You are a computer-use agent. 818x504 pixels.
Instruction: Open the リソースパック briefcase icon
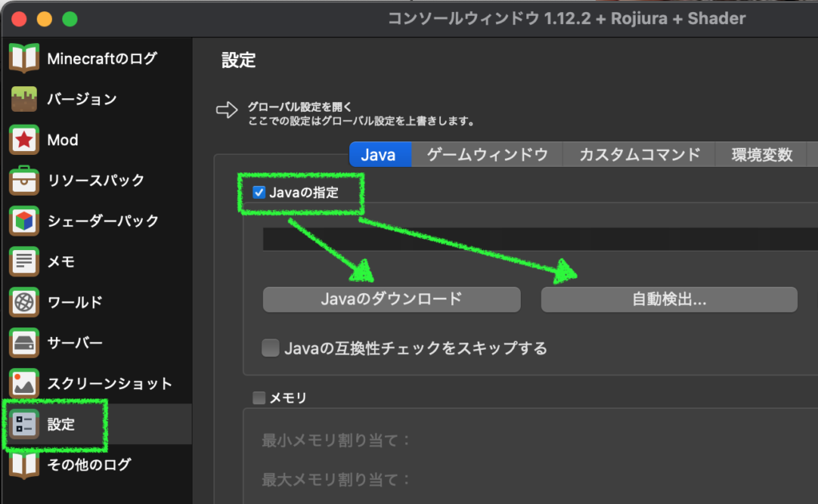pyautogui.click(x=24, y=180)
